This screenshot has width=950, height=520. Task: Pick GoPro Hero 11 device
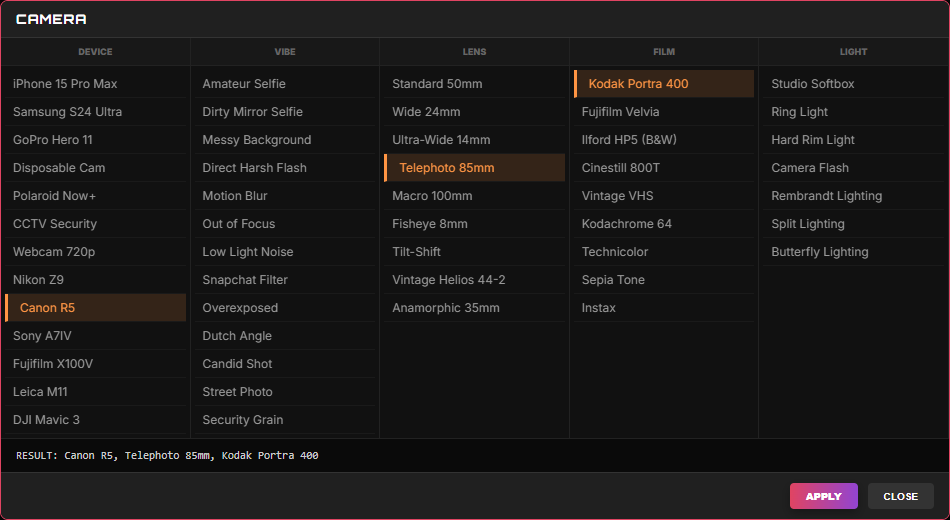(x=95, y=139)
